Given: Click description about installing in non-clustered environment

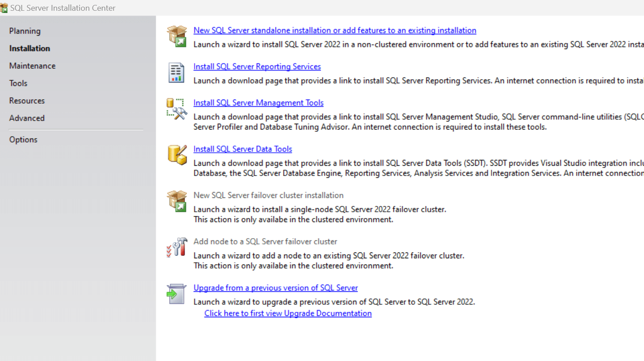Looking at the screenshot, I should (418, 45).
